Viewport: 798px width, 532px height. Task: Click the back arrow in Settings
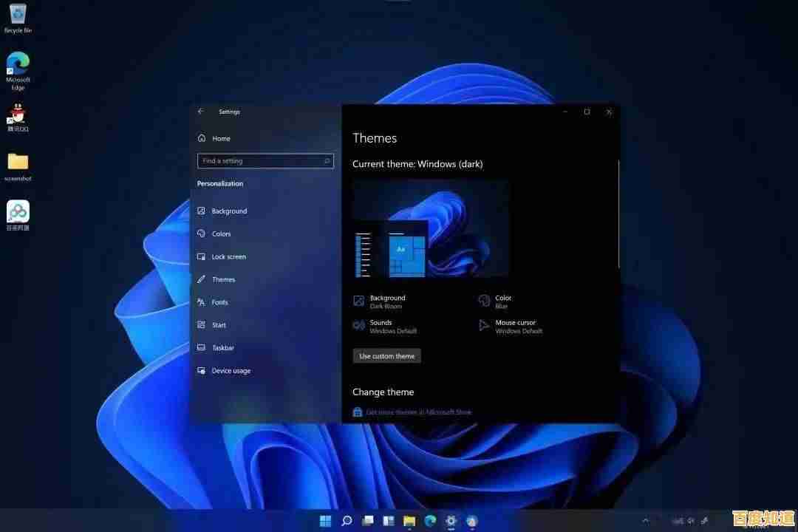(x=200, y=112)
